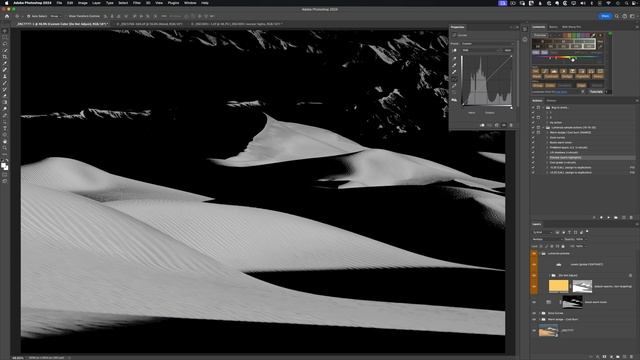Click the Play action button
The height and width of the screenshot is (360, 640).
click(x=609, y=218)
